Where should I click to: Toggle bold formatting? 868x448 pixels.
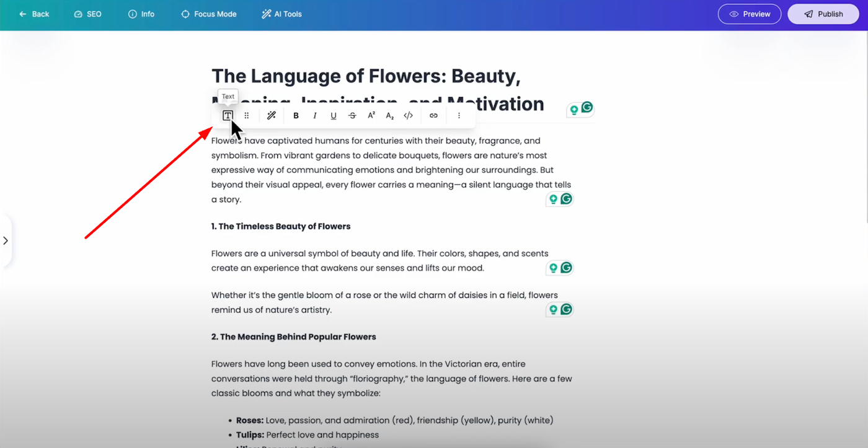[296, 116]
